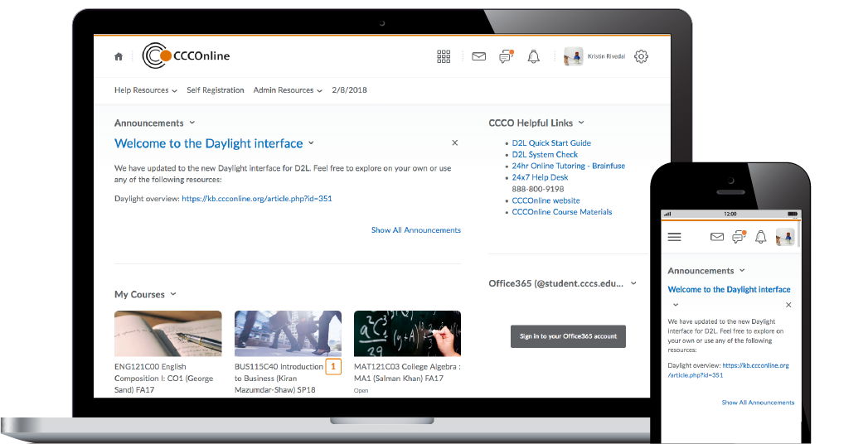Click Show All Announcements on phone
The height and width of the screenshot is (444, 868).
[758, 403]
